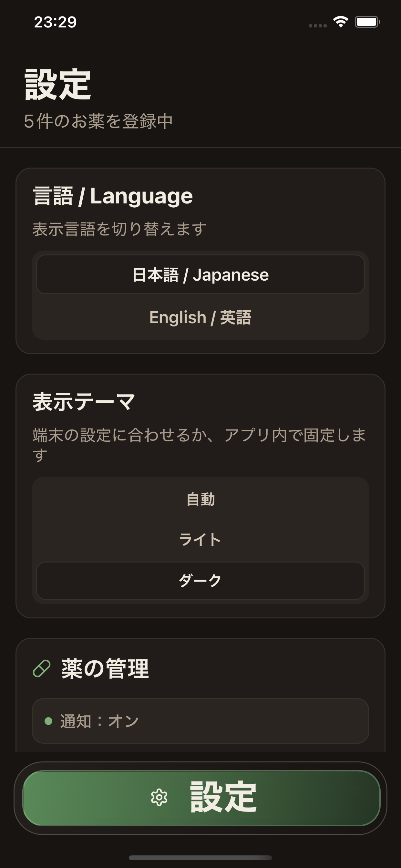
Task: Select the ダーク display theme
Action: pos(200,579)
